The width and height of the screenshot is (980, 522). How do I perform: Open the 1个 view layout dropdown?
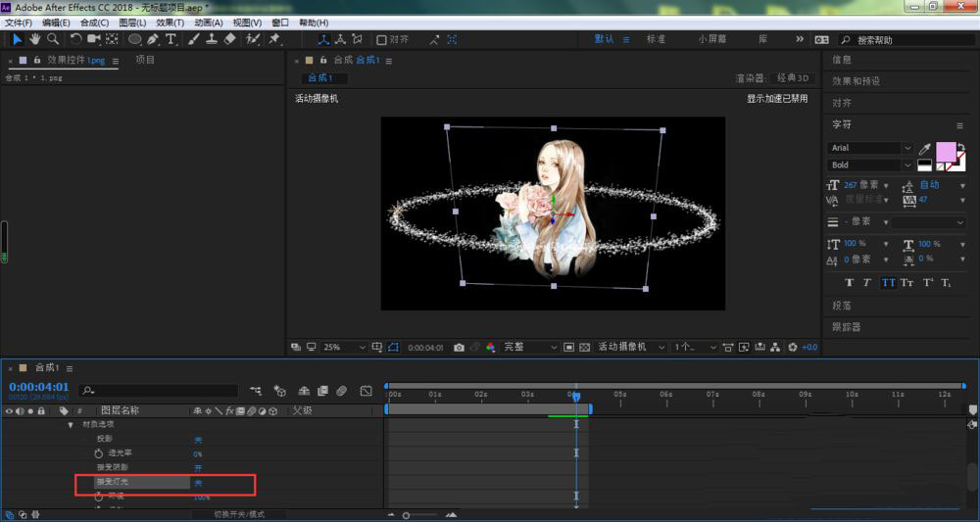click(x=695, y=347)
